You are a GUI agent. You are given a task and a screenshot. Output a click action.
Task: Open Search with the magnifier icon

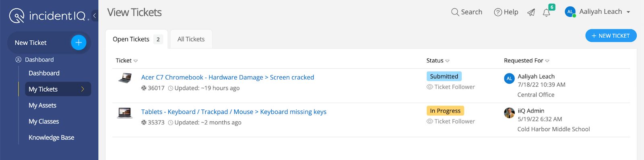(x=455, y=12)
